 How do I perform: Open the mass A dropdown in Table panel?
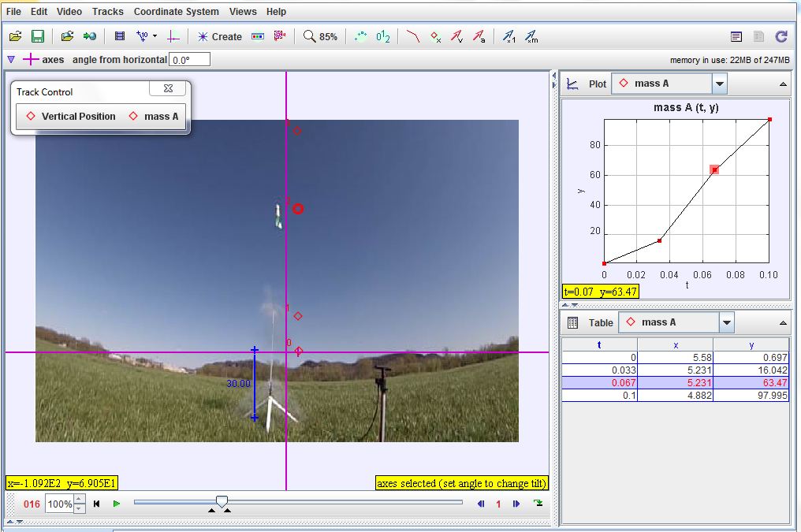coord(727,322)
